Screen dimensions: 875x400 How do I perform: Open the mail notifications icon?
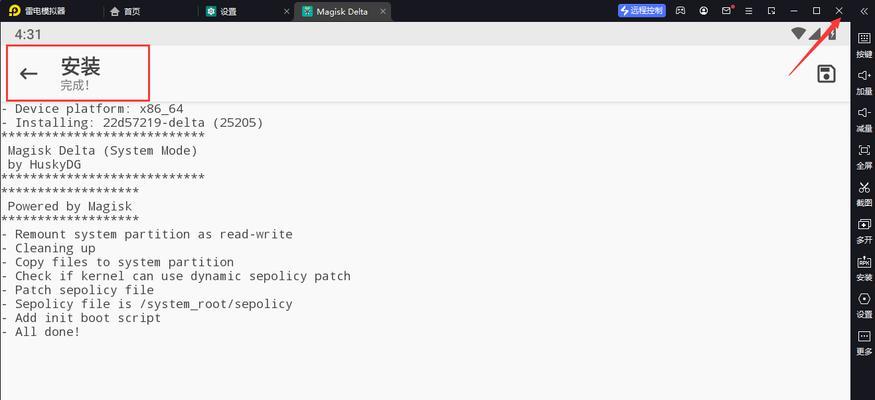click(727, 11)
